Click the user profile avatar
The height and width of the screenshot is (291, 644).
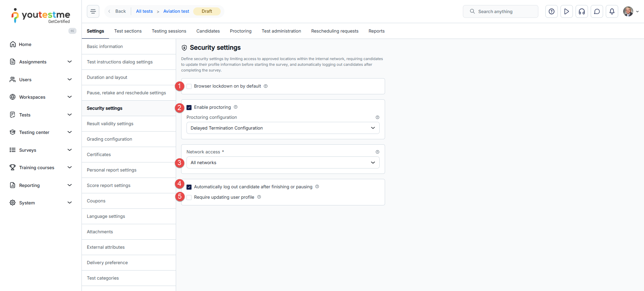[628, 11]
